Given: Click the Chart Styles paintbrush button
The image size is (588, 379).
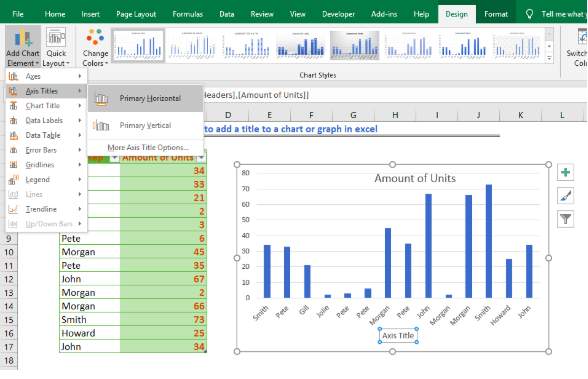Looking at the screenshot, I should tap(566, 196).
